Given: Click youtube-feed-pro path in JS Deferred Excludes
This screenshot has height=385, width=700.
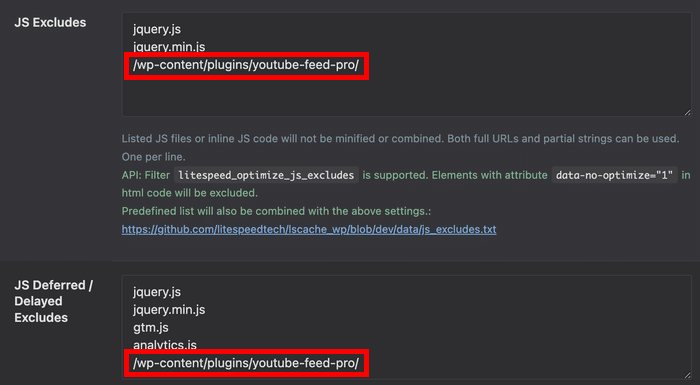Looking at the screenshot, I should [x=246, y=363].
